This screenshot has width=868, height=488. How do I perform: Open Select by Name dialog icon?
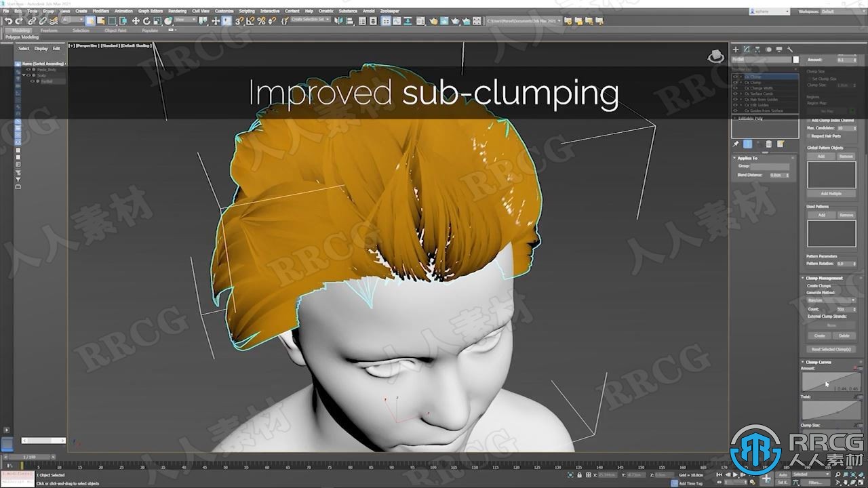[x=101, y=21]
